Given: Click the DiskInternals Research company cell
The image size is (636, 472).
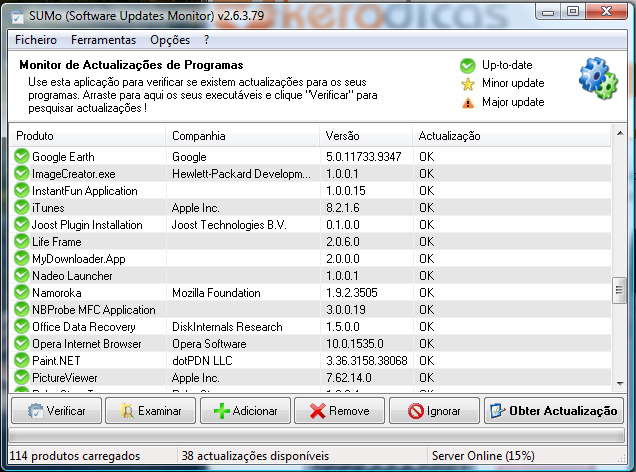Looking at the screenshot, I should [227, 327].
